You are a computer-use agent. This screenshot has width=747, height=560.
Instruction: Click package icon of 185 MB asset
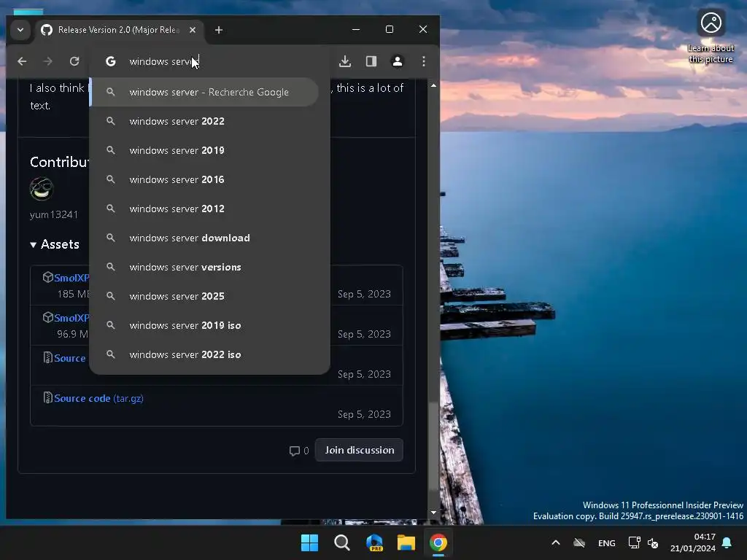(47, 277)
